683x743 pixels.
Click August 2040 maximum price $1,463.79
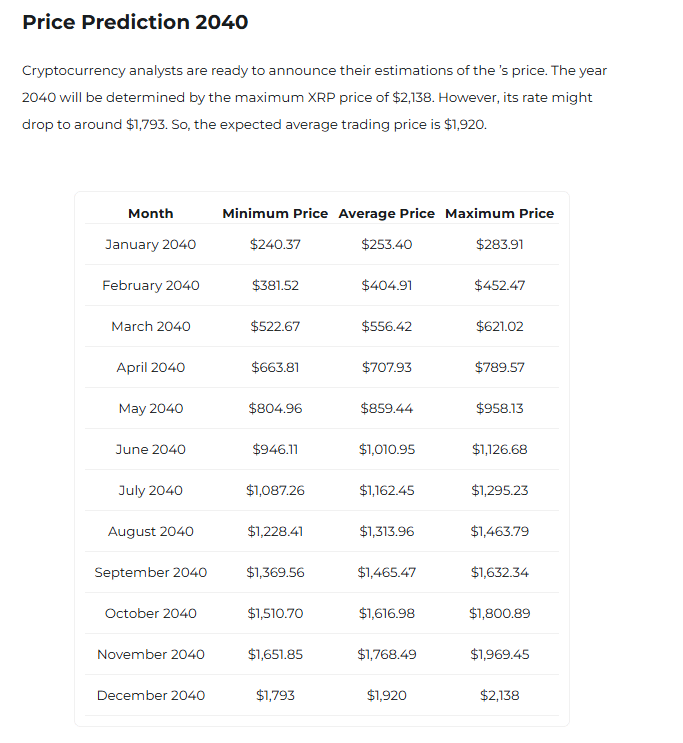coord(499,531)
